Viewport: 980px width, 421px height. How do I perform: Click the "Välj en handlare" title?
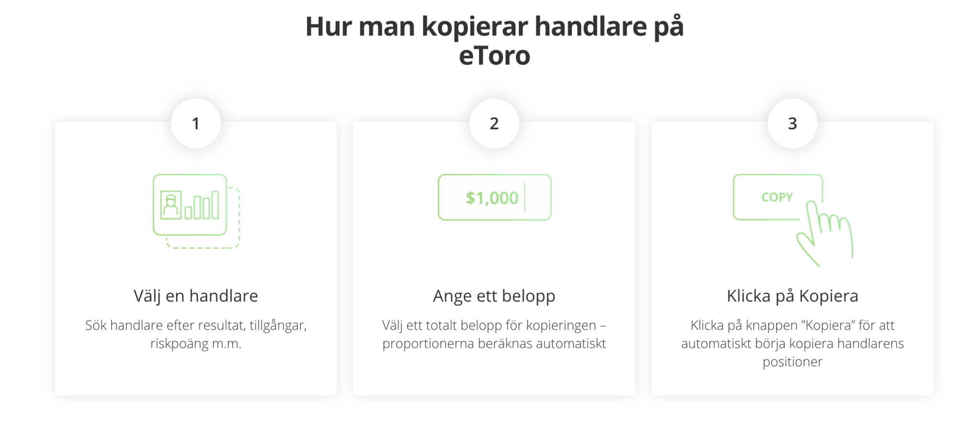[x=196, y=296]
